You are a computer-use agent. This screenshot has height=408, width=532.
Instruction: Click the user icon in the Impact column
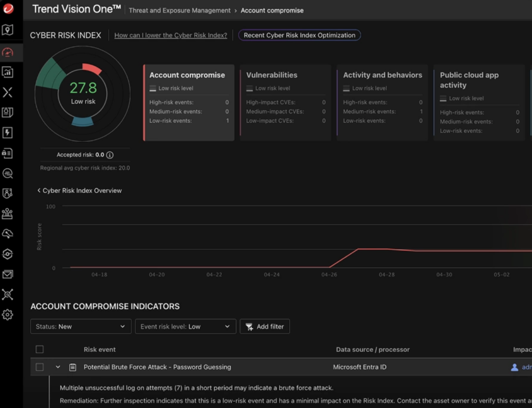(x=514, y=367)
